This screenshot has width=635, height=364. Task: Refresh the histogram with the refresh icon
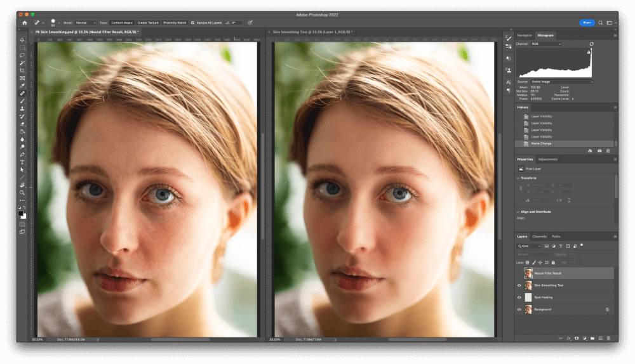pos(591,44)
